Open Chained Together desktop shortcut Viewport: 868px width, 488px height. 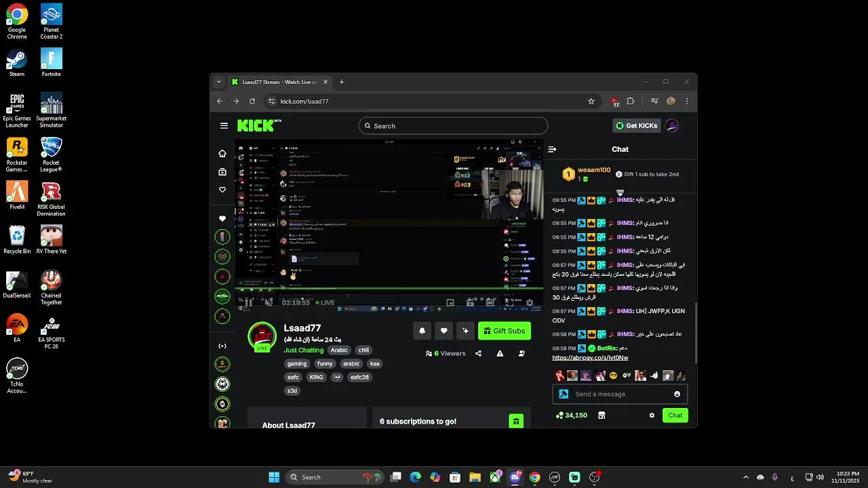coord(52,288)
